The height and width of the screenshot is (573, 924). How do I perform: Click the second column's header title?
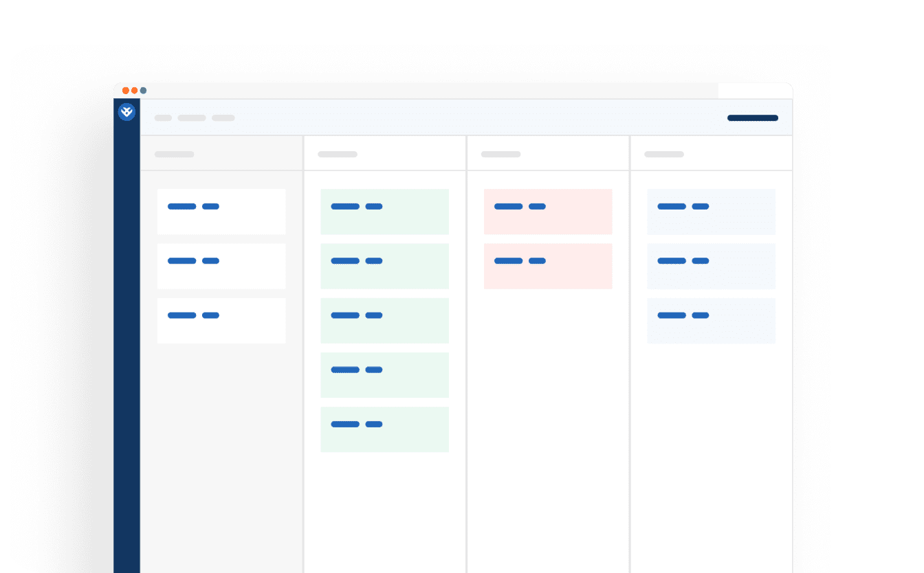pos(338,155)
